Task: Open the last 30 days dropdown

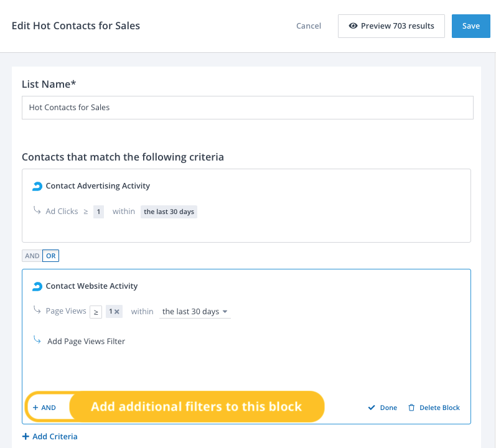Action: [x=195, y=312]
